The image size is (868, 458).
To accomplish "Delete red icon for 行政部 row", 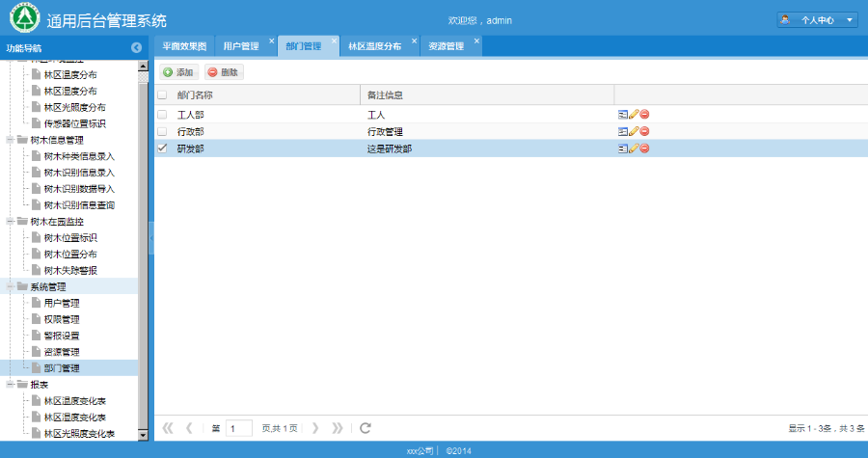I will (644, 132).
